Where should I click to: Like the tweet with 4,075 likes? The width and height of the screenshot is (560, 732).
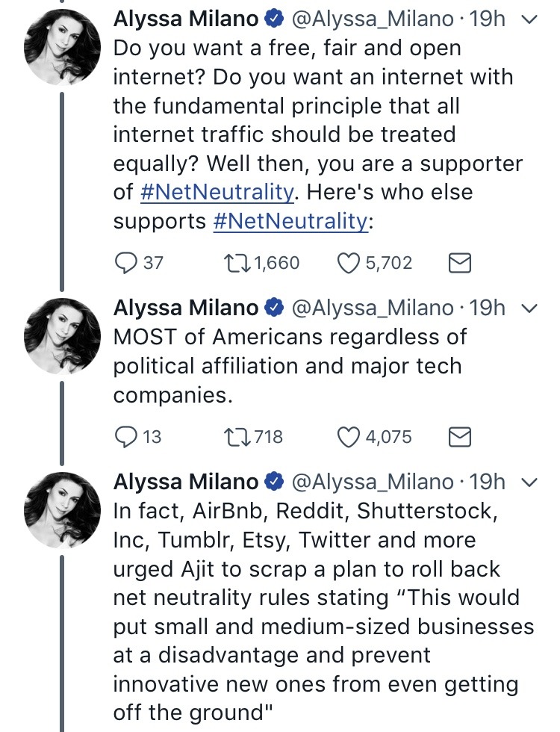tap(349, 436)
